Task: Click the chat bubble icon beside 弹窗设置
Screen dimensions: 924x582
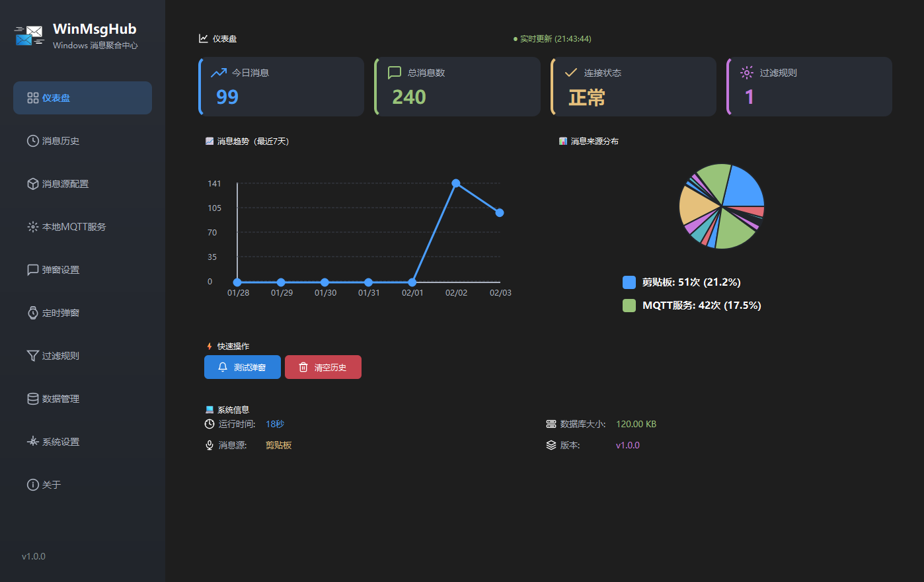Action: [x=32, y=270]
